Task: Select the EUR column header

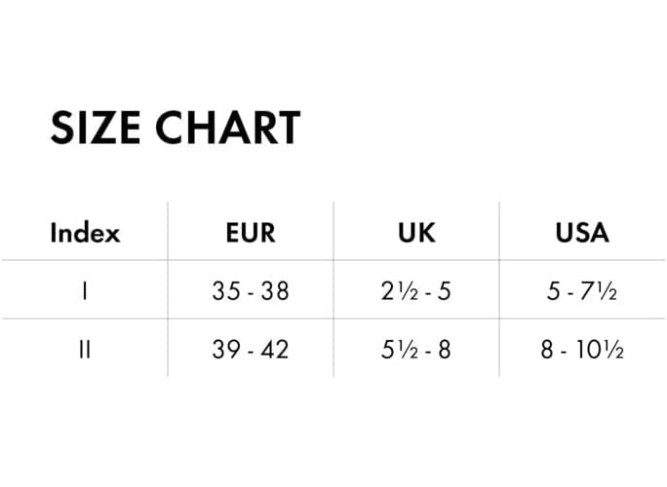Action: coord(251,233)
